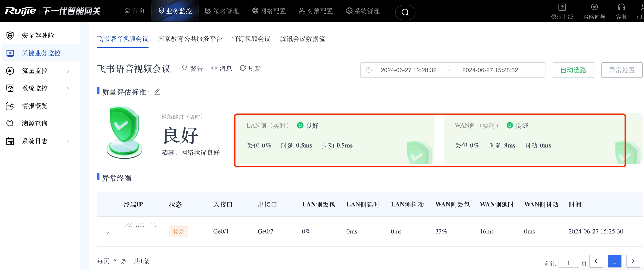
Task: Select page 1 in pagination
Action: [614, 261]
